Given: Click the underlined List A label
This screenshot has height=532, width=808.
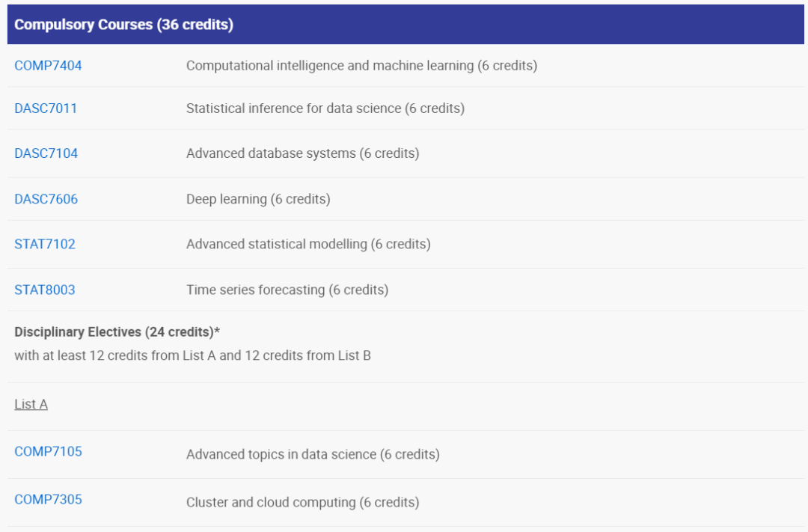Looking at the screenshot, I should (x=31, y=404).
